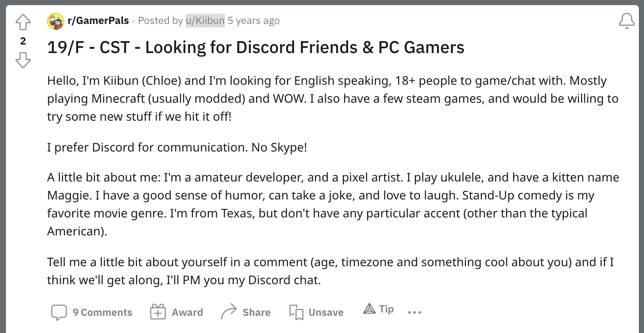Downvote the post

(23, 60)
